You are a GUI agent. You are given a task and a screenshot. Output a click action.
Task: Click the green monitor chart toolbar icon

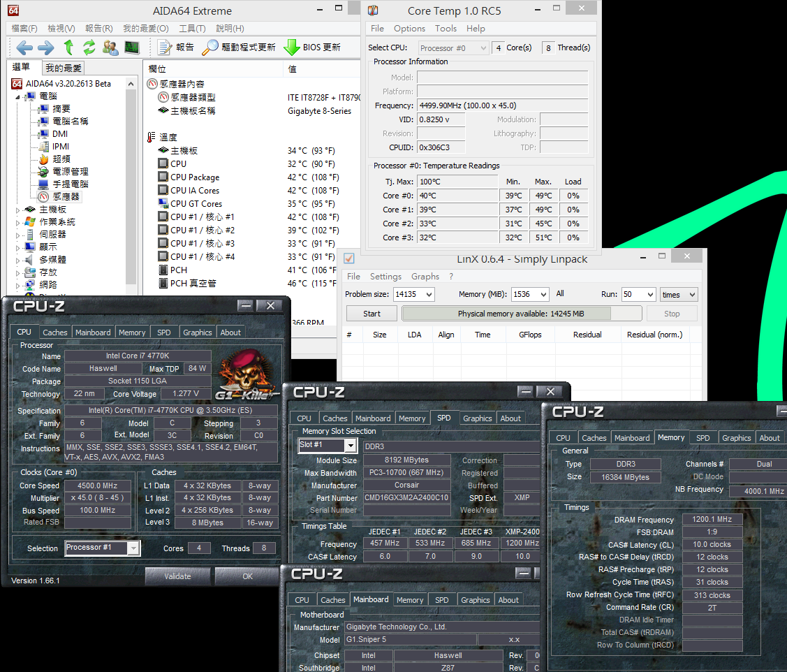[x=132, y=48]
